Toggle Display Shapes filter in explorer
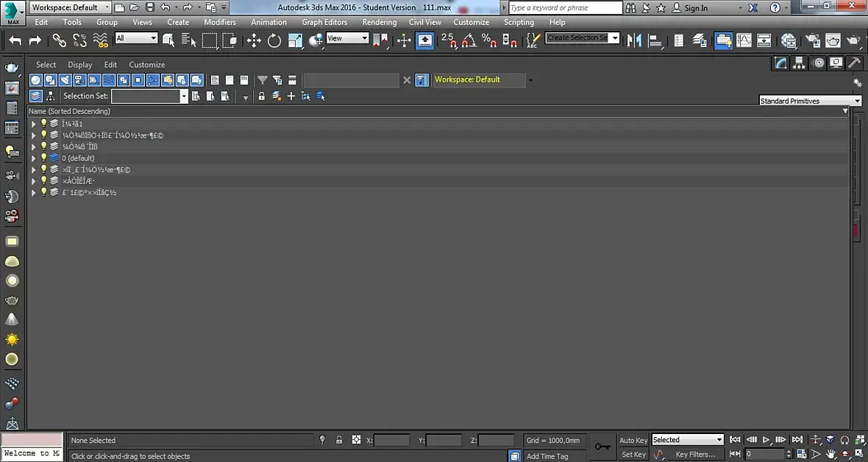Screen dimensions: 868x462 (x=50, y=79)
